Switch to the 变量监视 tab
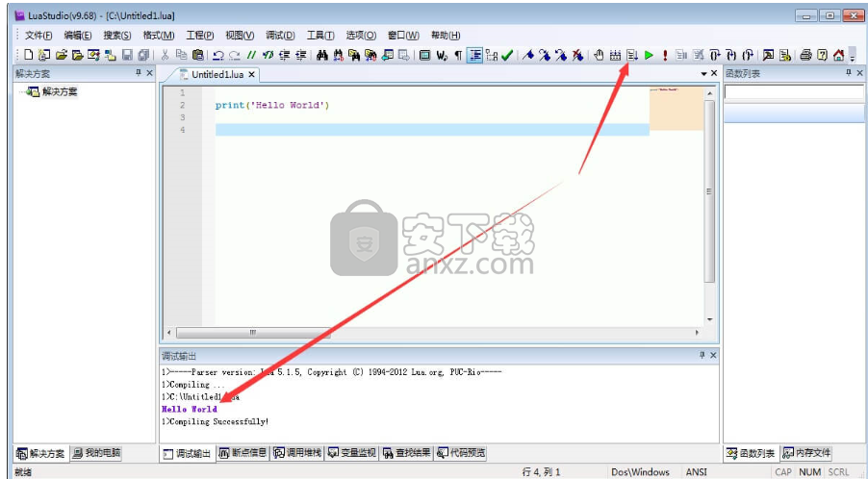The image size is (868, 479). tap(351, 454)
